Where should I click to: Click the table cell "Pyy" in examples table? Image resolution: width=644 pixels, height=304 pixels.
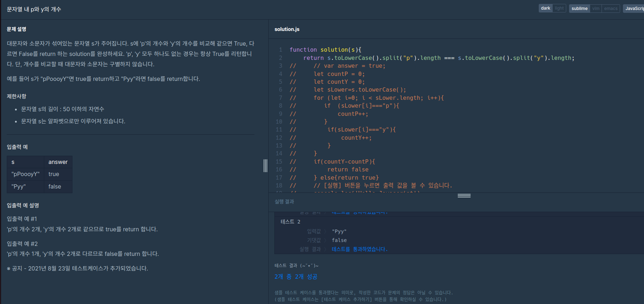pyautogui.click(x=25, y=187)
